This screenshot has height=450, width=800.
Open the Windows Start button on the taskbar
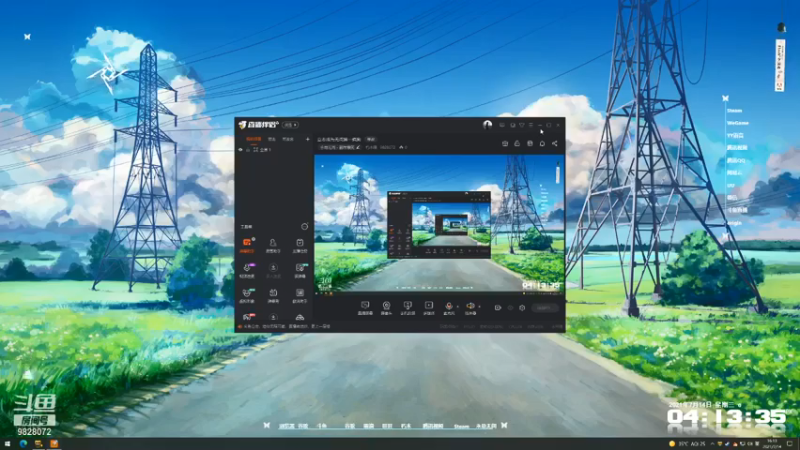(x=7, y=444)
